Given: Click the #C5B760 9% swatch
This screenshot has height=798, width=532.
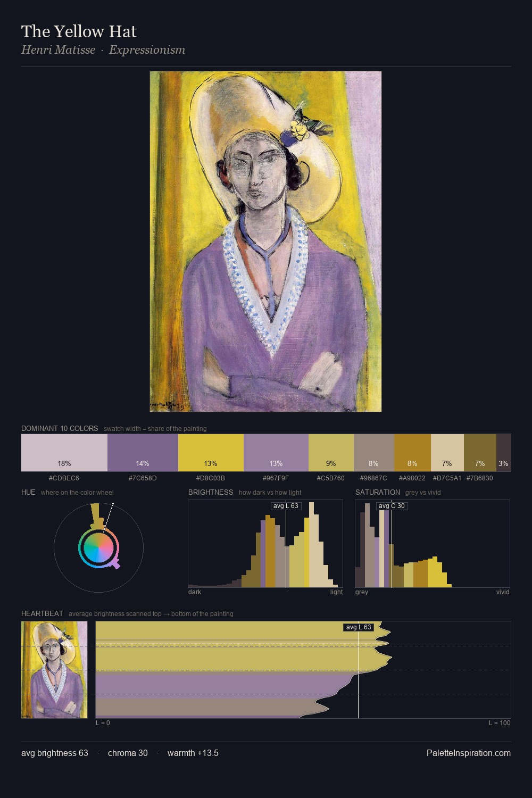Looking at the screenshot, I should tap(331, 453).
